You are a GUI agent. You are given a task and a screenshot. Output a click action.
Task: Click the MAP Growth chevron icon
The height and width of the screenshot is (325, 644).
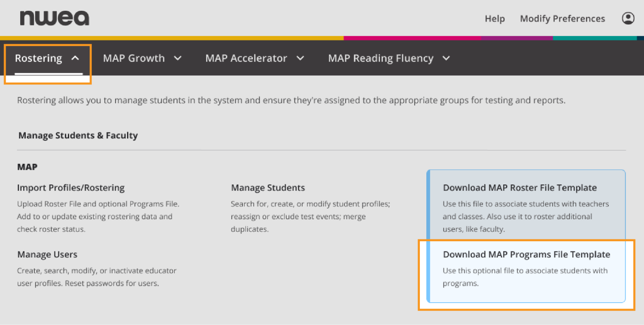[179, 58]
